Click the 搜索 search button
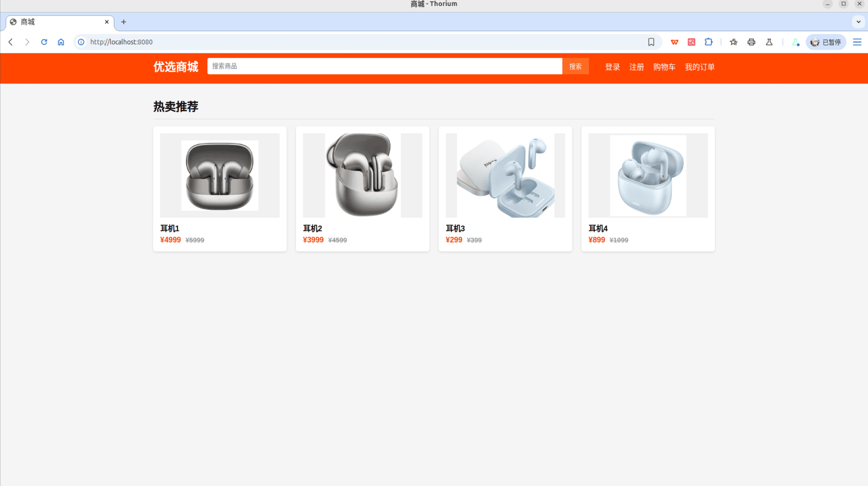 tap(575, 66)
